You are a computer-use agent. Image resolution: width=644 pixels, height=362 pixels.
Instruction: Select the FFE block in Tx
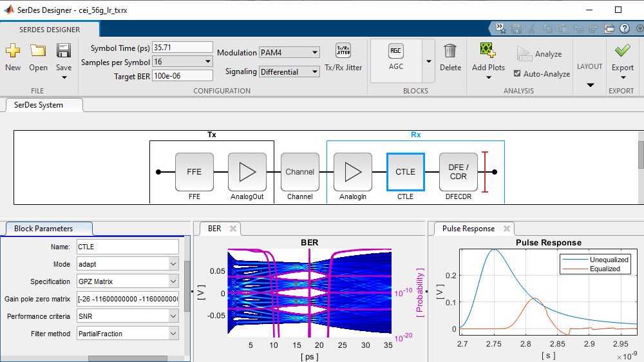pos(194,172)
